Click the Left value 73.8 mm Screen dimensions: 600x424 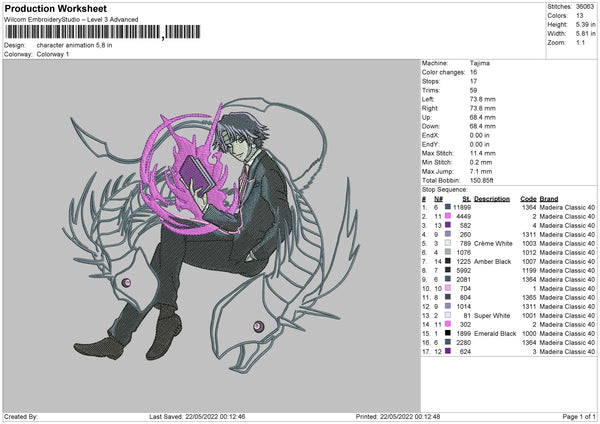pos(483,99)
